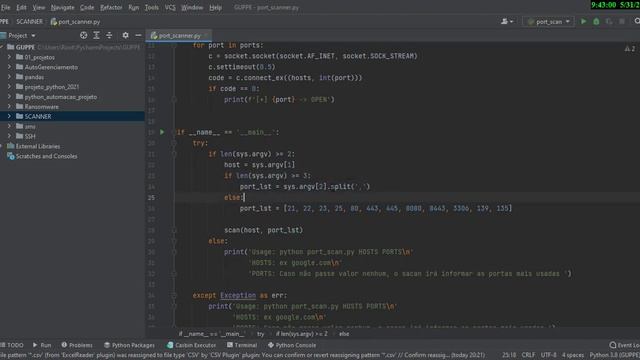
Task: Click the fold marker beside the try line
Action: [x=174, y=143]
